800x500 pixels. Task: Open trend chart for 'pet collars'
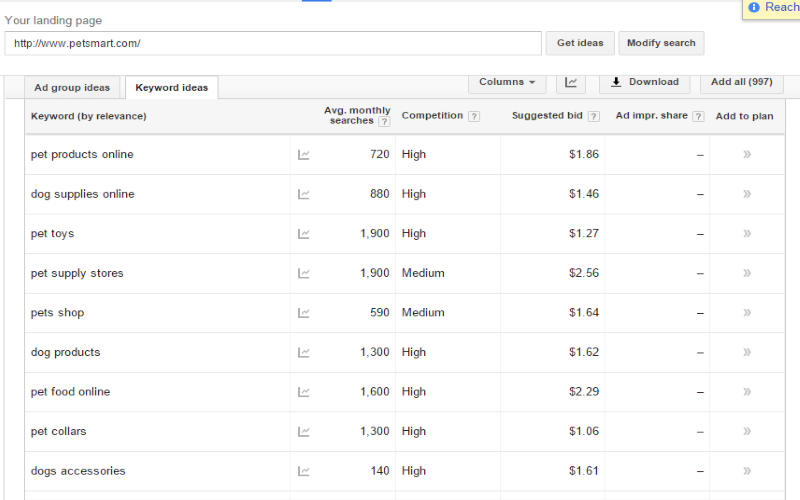pyautogui.click(x=304, y=432)
